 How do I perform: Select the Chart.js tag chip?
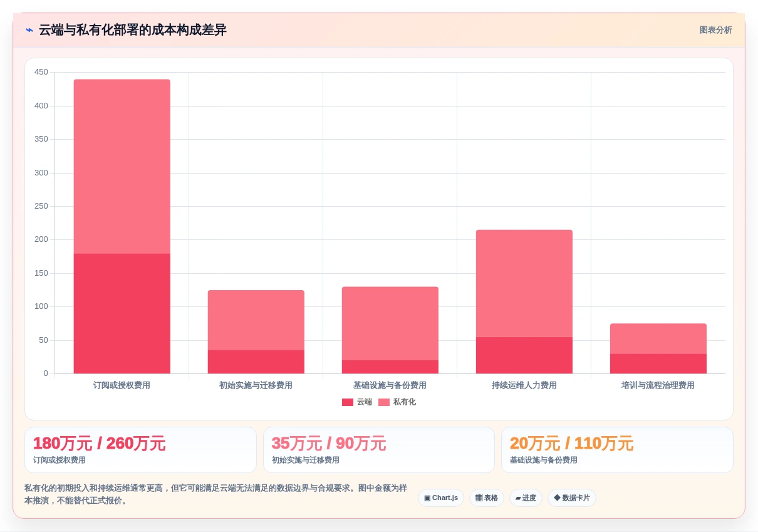tap(441, 498)
